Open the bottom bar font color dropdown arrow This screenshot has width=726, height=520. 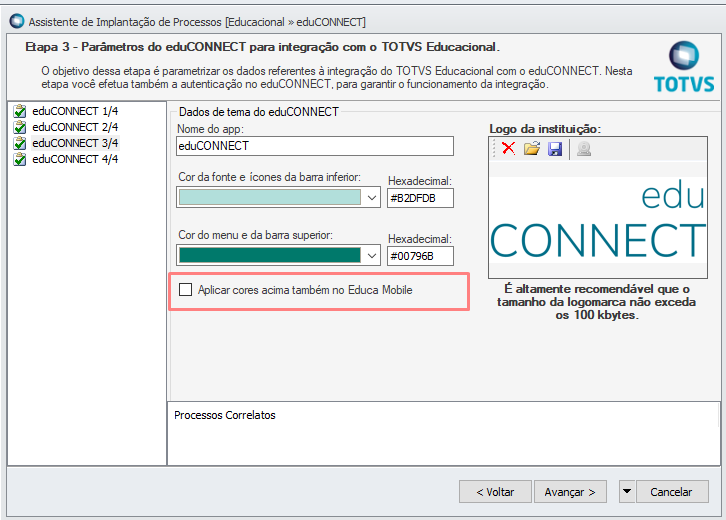(x=372, y=198)
